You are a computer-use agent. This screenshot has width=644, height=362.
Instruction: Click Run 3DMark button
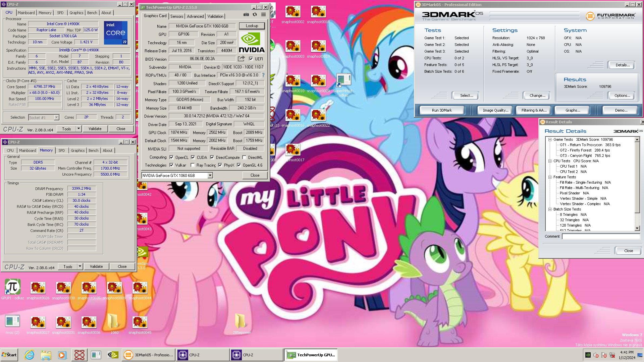pos(442,110)
